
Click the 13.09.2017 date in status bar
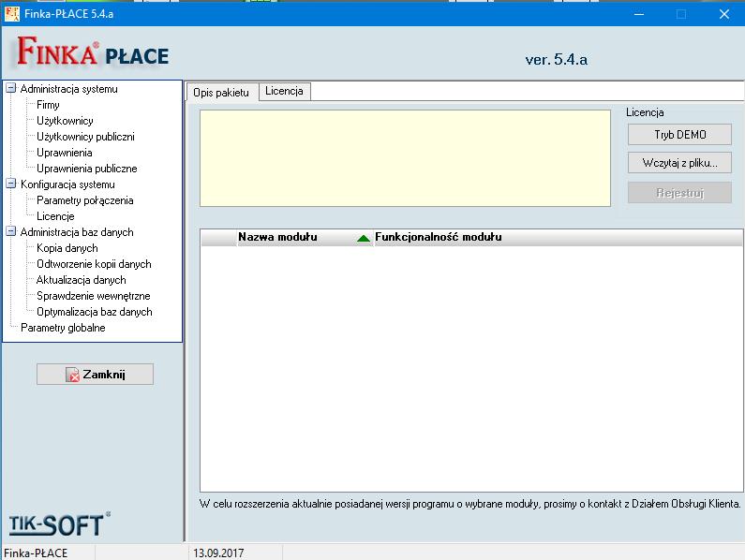(218, 553)
